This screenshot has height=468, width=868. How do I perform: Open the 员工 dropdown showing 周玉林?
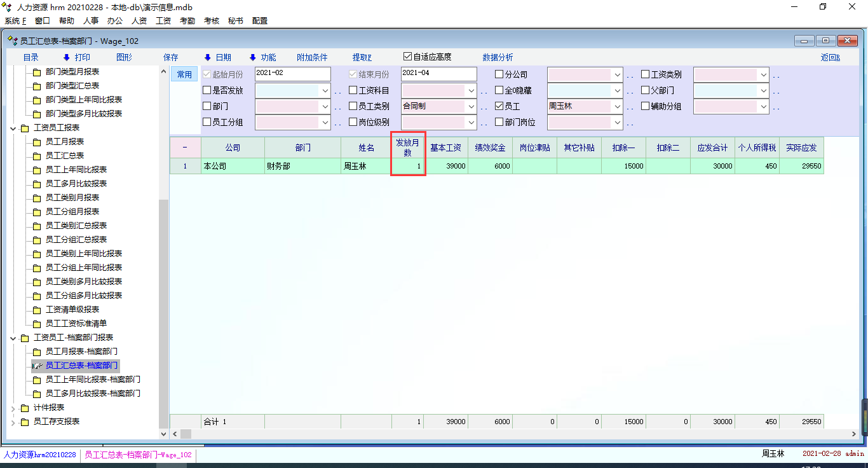[616, 106]
